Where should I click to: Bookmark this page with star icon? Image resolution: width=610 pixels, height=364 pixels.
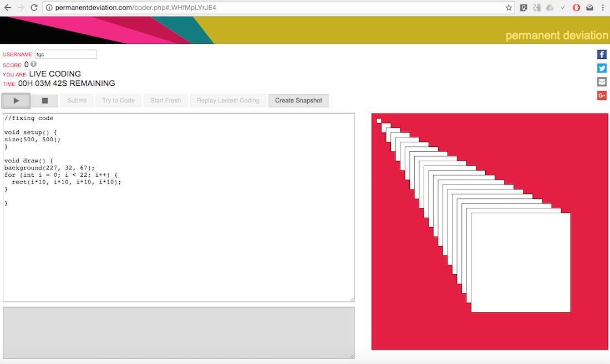coord(509,8)
